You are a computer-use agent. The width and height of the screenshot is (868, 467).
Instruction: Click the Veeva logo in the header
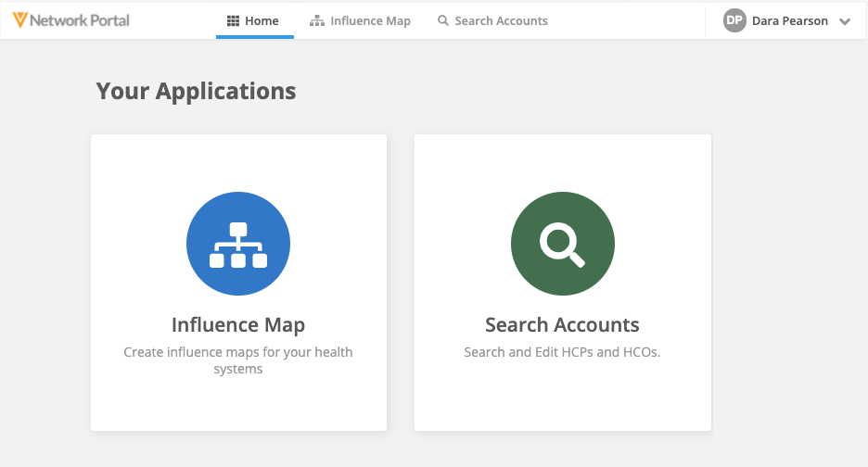pyautogui.click(x=19, y=20)
